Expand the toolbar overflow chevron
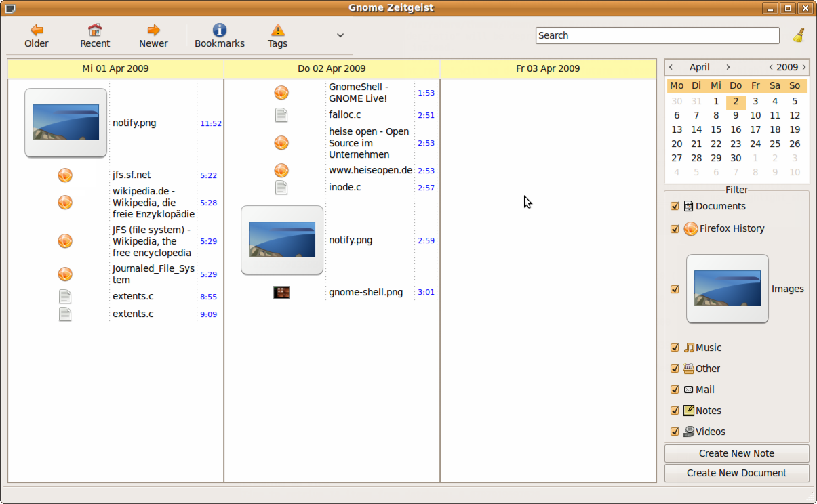Viewport: 817px width, 504px height. (340, 35)
